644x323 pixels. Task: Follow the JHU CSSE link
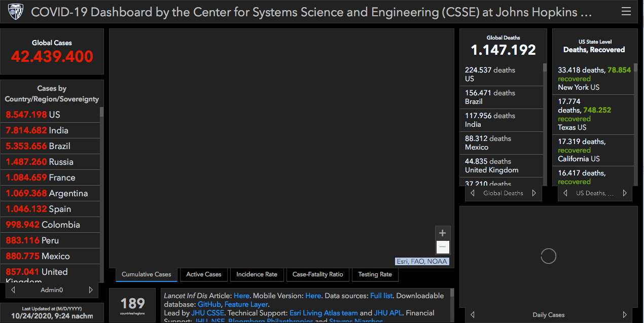(x=208, y=313)
